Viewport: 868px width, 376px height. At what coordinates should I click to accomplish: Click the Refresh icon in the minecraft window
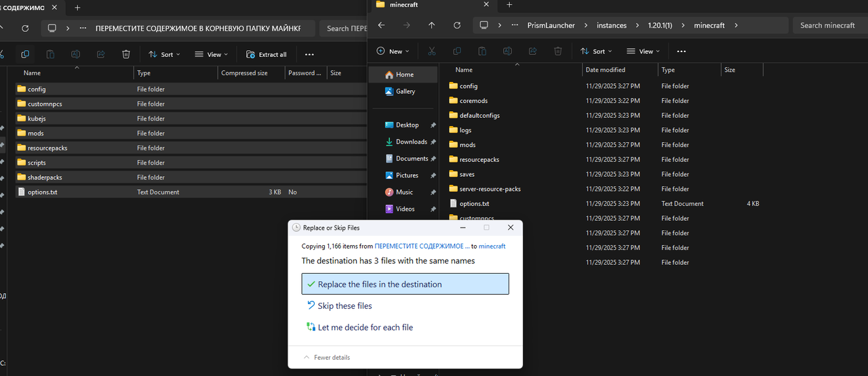458,25
